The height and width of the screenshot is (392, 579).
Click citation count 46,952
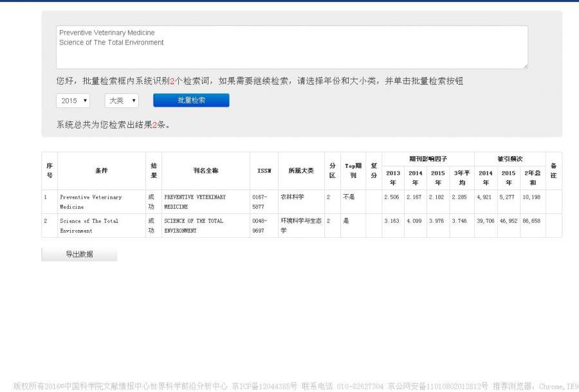(x=508, y=221)
